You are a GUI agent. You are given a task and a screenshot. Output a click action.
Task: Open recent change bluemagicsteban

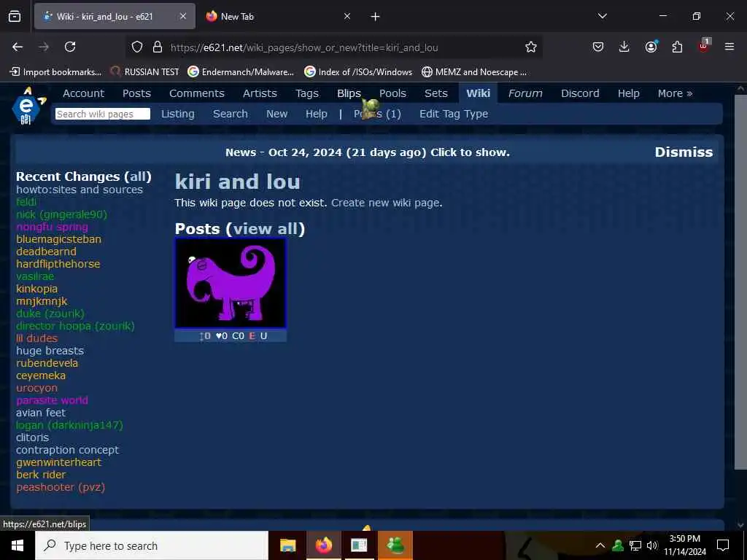pyautogui.click(x=58, y=239)
